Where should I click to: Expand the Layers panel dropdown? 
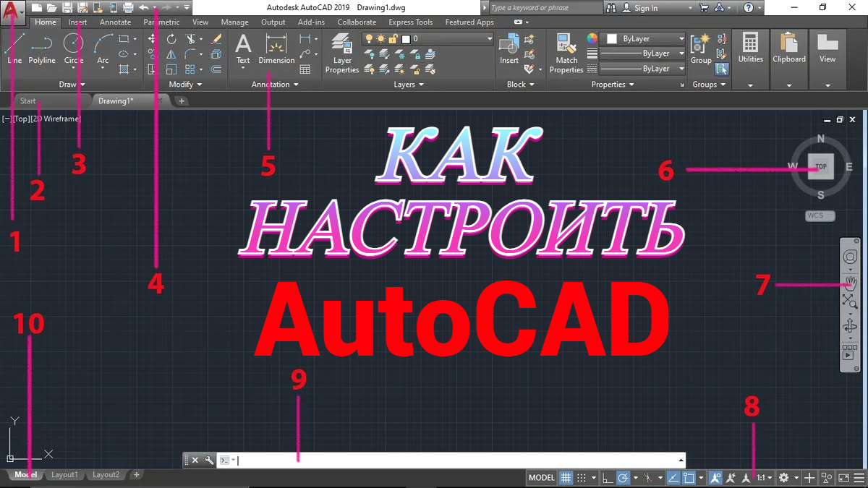(x=408, y=85)
